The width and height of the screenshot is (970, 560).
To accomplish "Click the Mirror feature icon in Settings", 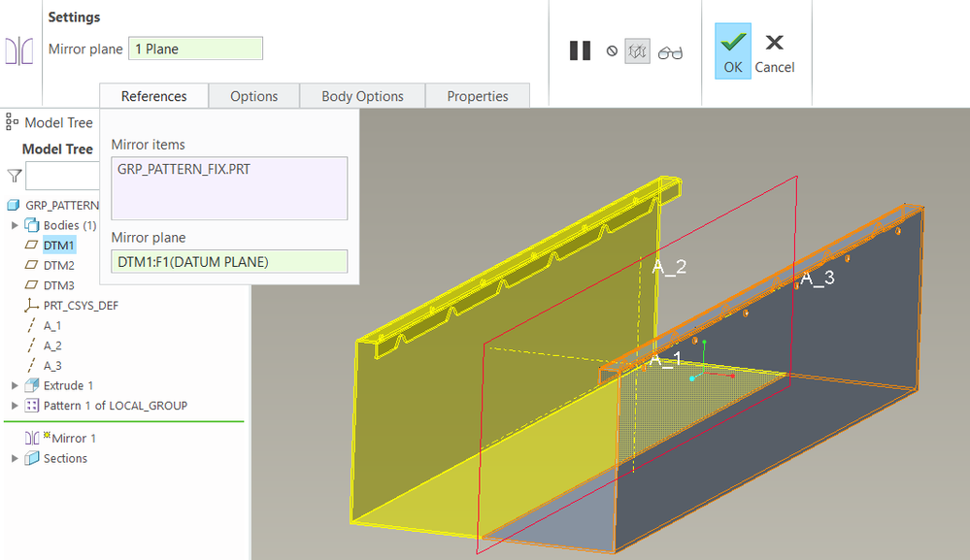I will coord(19,50).
